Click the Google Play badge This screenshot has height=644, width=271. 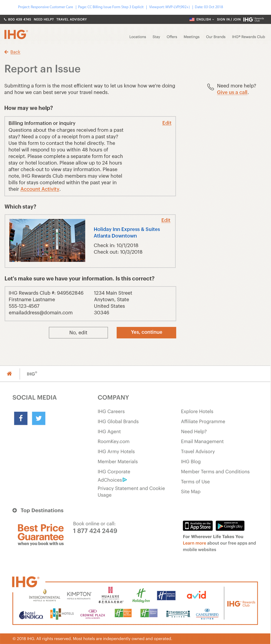(x=230, y=526)
